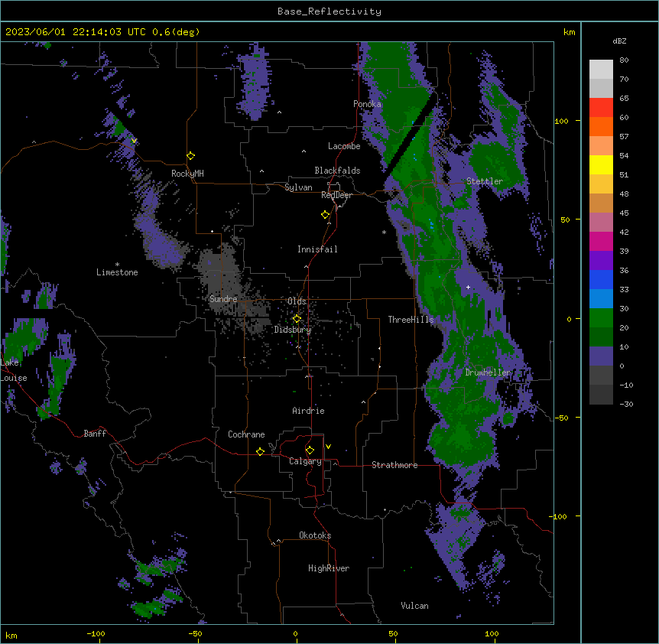This screenshot has width=659, height=644.
Task: Click the Blackfalds label
Action: click(337, 171)
